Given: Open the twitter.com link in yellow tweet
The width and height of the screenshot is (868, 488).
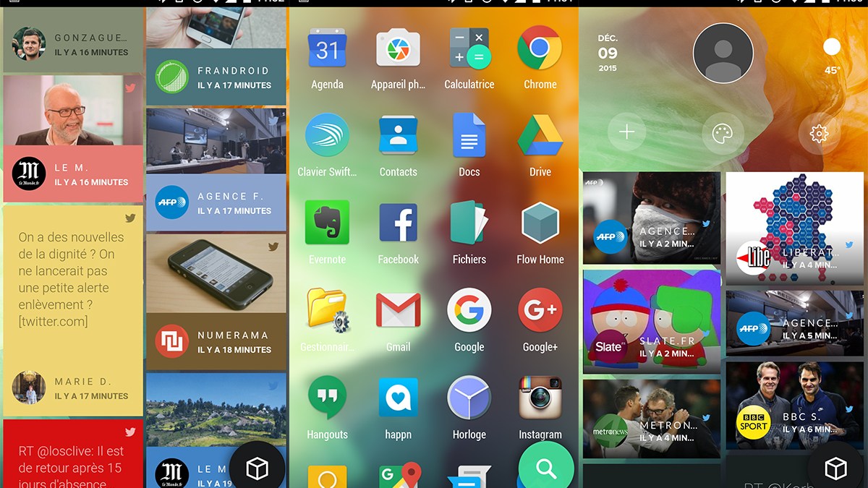Looking at the screenshot, I should (x=53, y=321).
